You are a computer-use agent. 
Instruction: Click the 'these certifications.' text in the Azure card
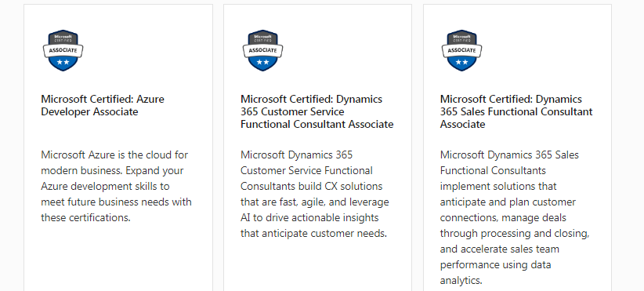click(85, 217)
